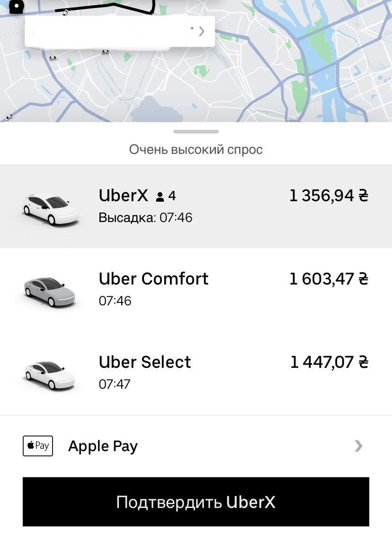This screenshot has width=392, height=543.
Task: Tap the black pickup marker on the map
Action: pos(17,7)
